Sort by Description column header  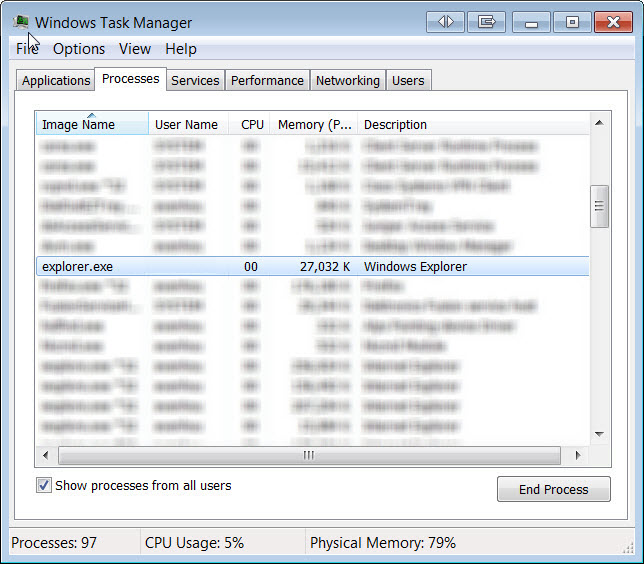[474, 123]
